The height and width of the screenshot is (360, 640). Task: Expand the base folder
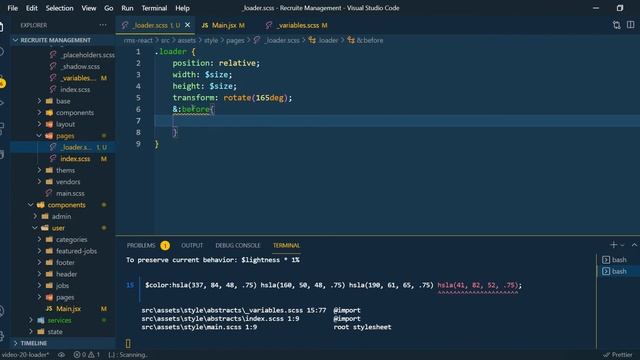click(x=63, y=101)
